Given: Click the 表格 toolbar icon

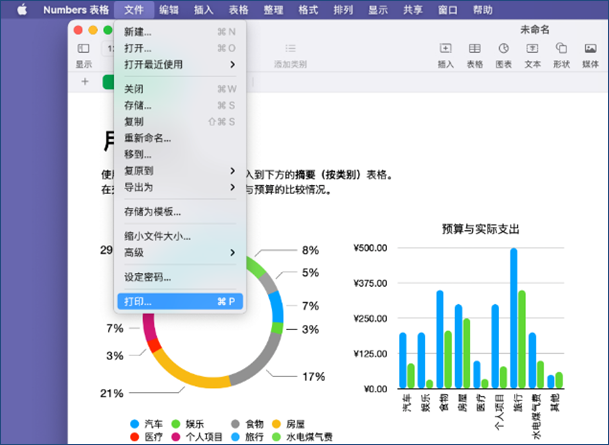Looking at the screenshot, I should tap(475, 49).
